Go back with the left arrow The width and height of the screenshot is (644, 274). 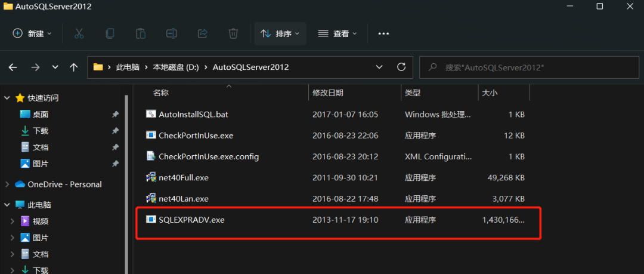13,67
